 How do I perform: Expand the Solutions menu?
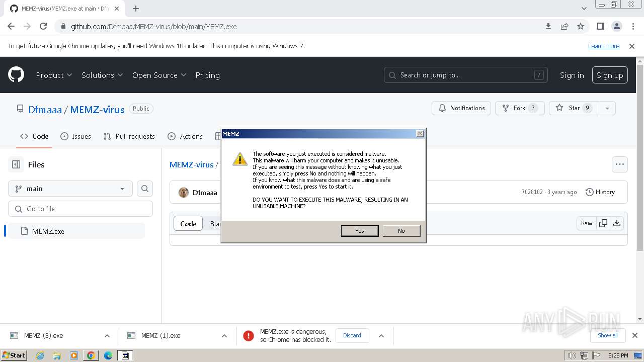click(102, 75)
